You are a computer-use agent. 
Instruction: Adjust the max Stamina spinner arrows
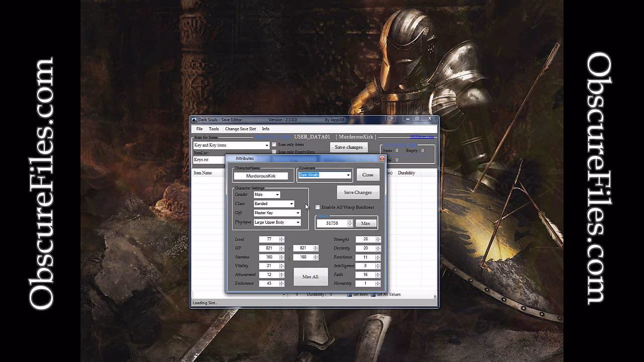[315, 257]
